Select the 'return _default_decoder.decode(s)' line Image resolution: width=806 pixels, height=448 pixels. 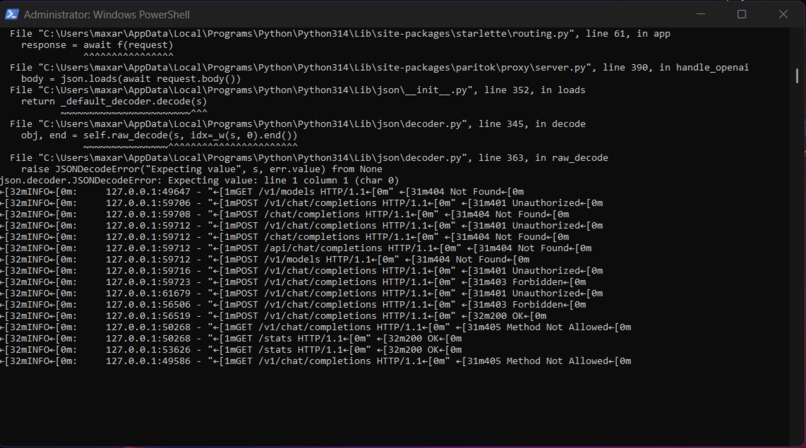coord(114,102)
